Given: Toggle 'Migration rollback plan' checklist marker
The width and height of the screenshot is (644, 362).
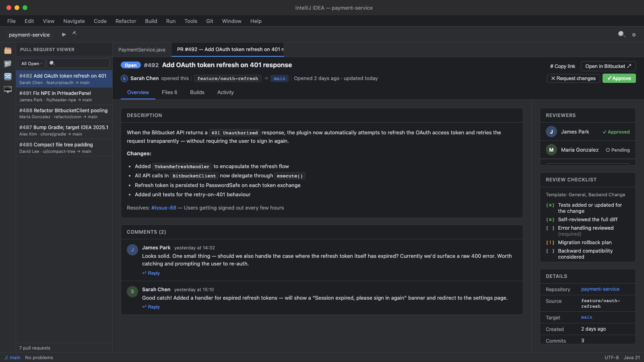Looking at the screenshot, I should pyautogui.click(x=550, y=243).
